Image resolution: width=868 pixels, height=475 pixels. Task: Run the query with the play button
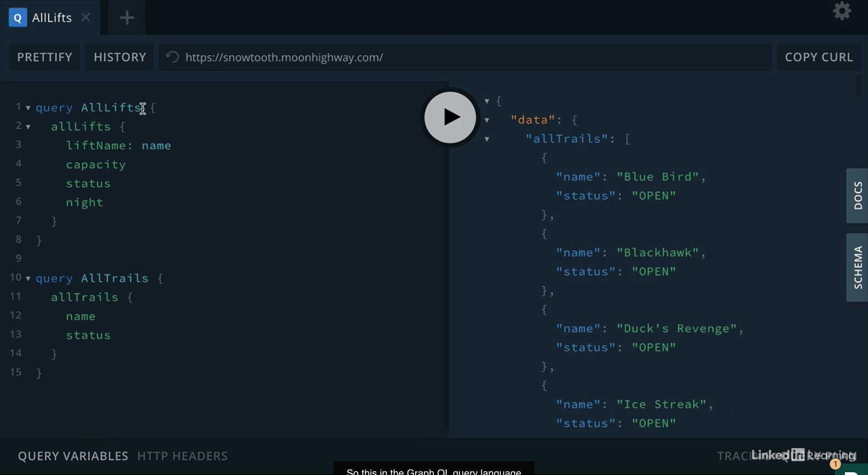point(450,118)
